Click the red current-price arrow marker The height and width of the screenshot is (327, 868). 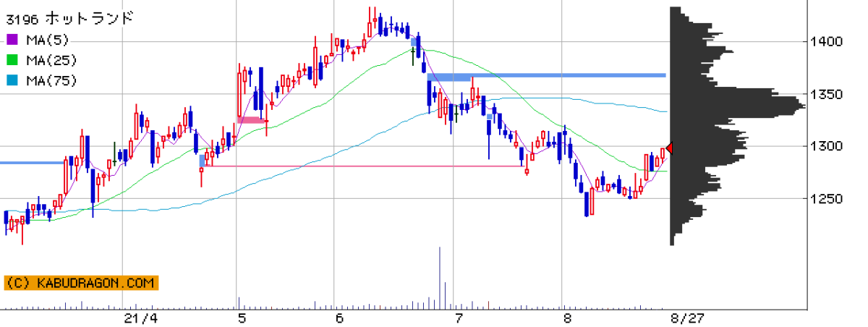(669, 148)
